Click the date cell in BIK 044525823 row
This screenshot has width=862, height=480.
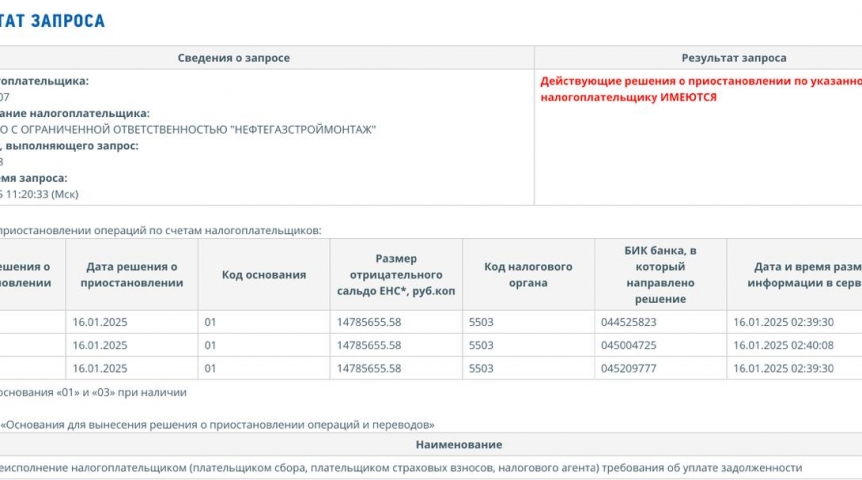click(100, 322)
